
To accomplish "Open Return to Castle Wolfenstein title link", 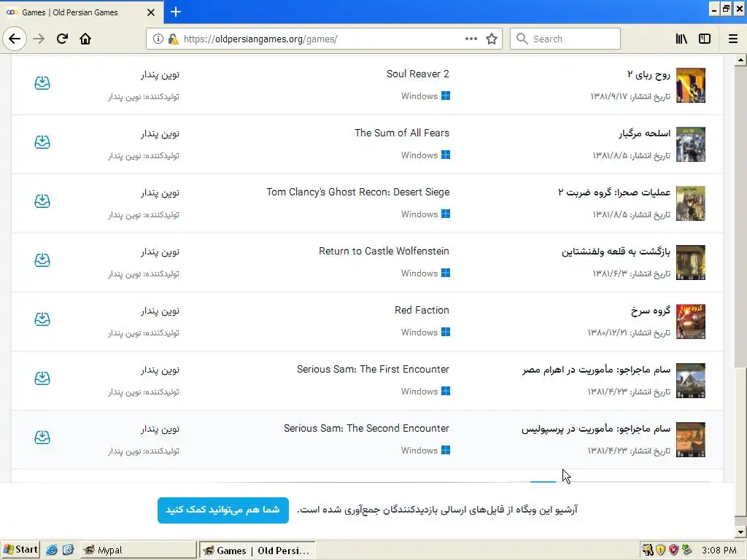I will pyautogui.click(x=384, y=251).
